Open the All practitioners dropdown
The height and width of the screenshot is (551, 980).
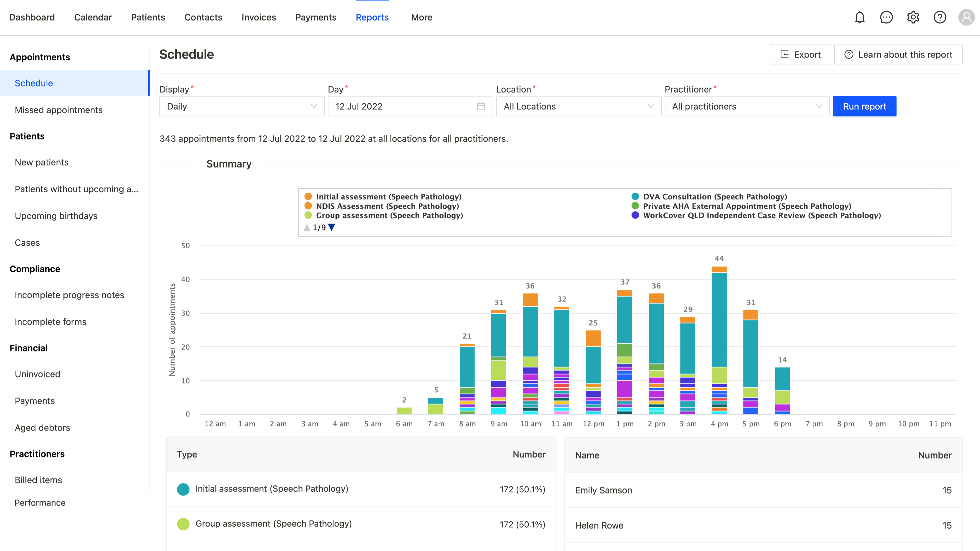click(747, 106)
